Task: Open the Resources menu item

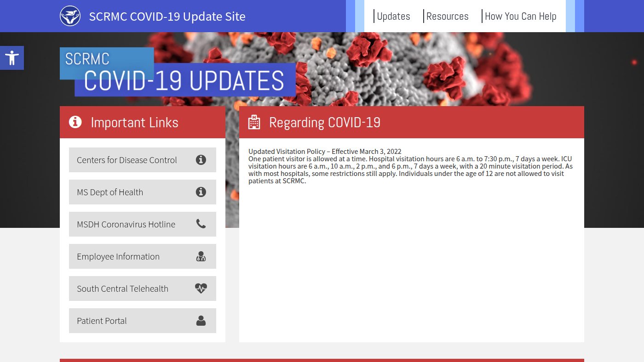Action: point(447,16)
